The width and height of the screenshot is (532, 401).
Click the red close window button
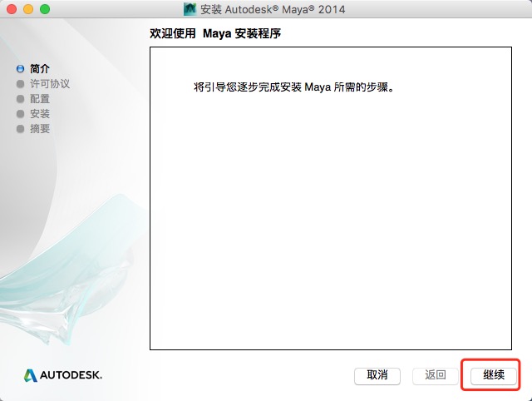pyautogui.click(x=12, y=9)
